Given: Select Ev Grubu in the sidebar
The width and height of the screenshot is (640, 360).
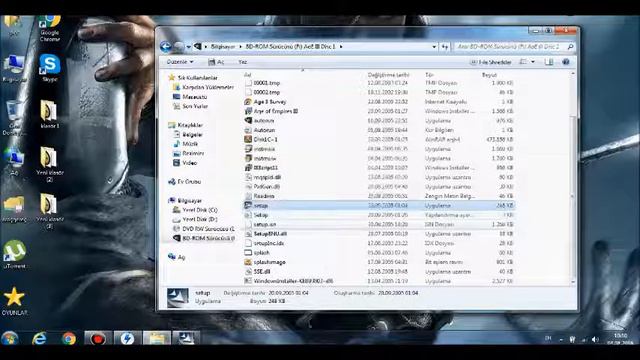Looking at the screenshot, I should [x=189, y=182].
